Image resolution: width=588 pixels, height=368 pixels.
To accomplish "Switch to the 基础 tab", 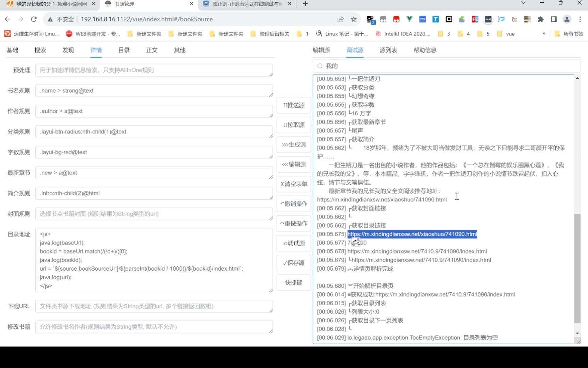I will (12, 50).
